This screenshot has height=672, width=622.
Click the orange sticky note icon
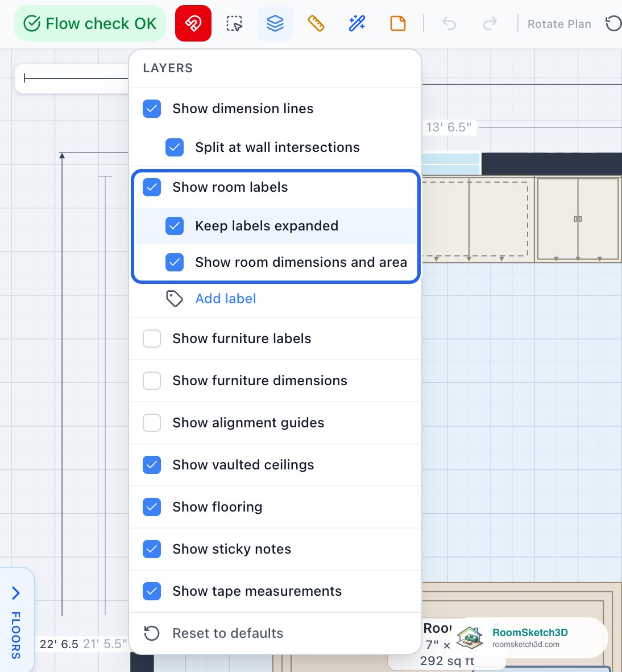[398, 23]
